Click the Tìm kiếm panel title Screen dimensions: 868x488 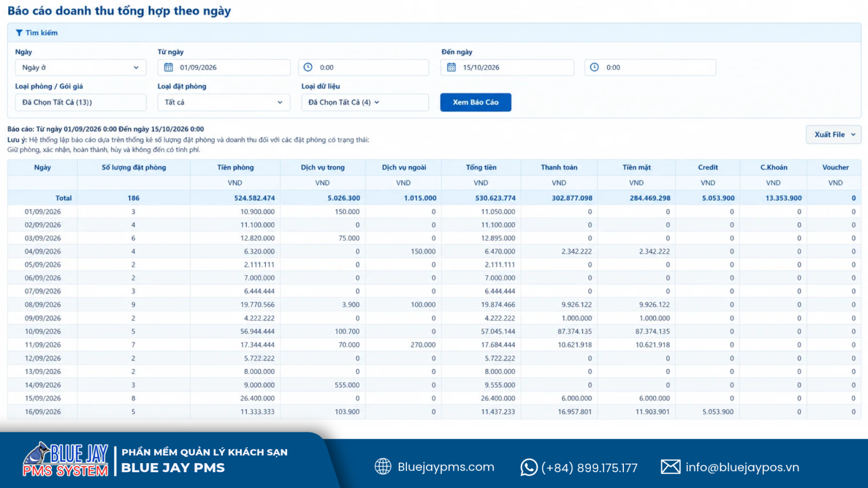[42, 33]
